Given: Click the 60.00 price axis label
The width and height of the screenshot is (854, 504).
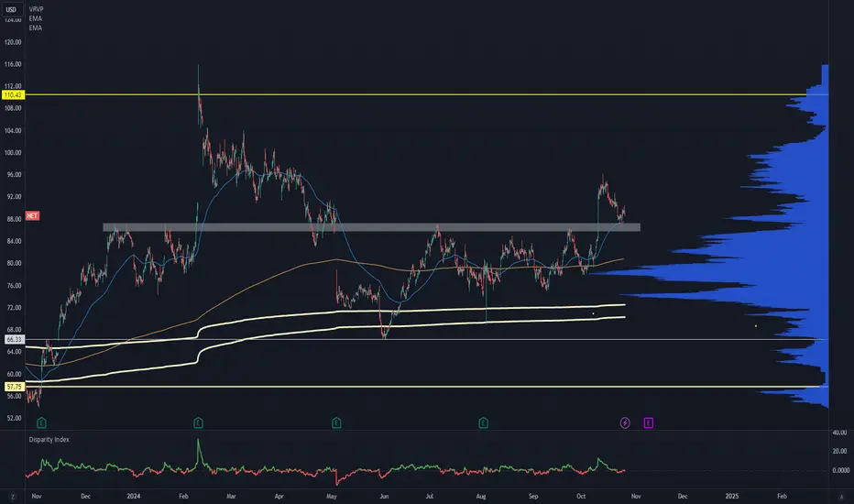Looking at the screenshot, I should tap(13, 374).
